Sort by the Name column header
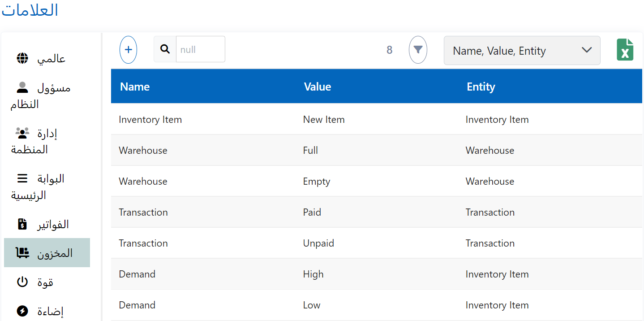This screenshot has height=321, width=644. point(135,87)
